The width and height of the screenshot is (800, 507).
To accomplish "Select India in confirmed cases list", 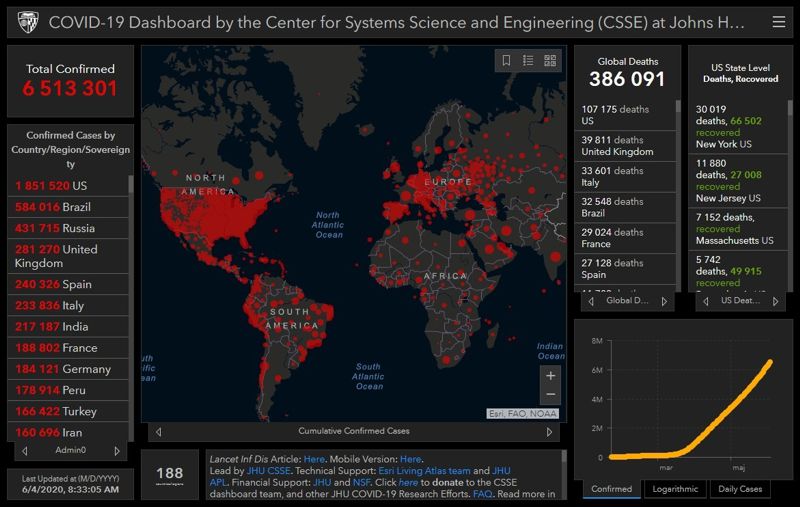I will pyautogui.click(x=68, y=326).
